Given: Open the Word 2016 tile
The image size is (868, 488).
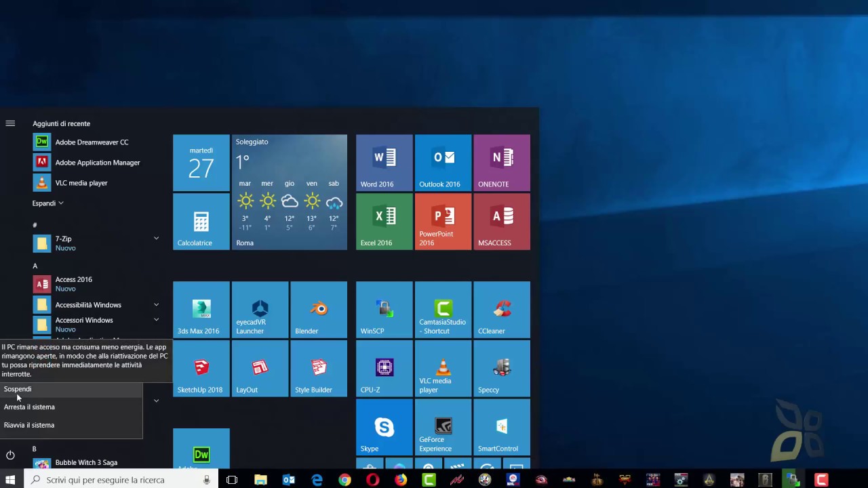Looking at the screenshot, I should tap(384, 163).
